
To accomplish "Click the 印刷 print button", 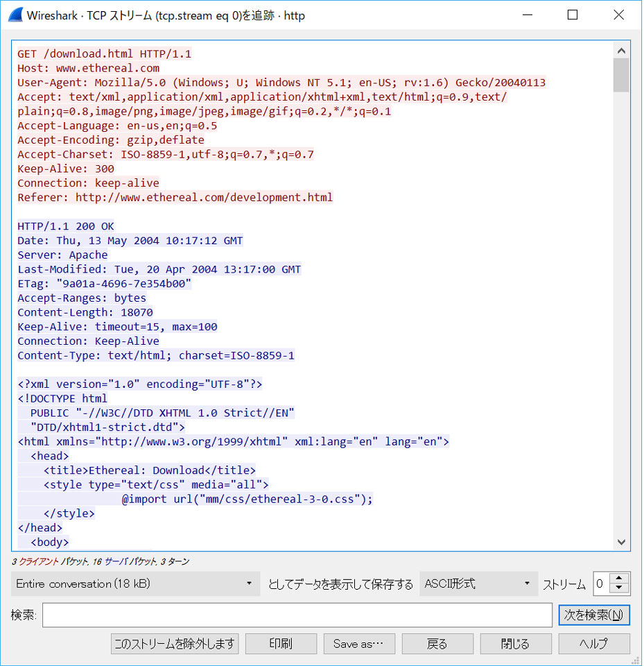I will click(281, 644).
